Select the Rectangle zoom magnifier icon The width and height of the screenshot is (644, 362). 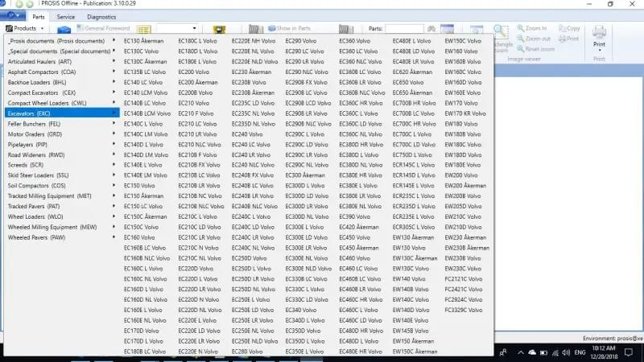pyautogui.click(x=501, y=31)
